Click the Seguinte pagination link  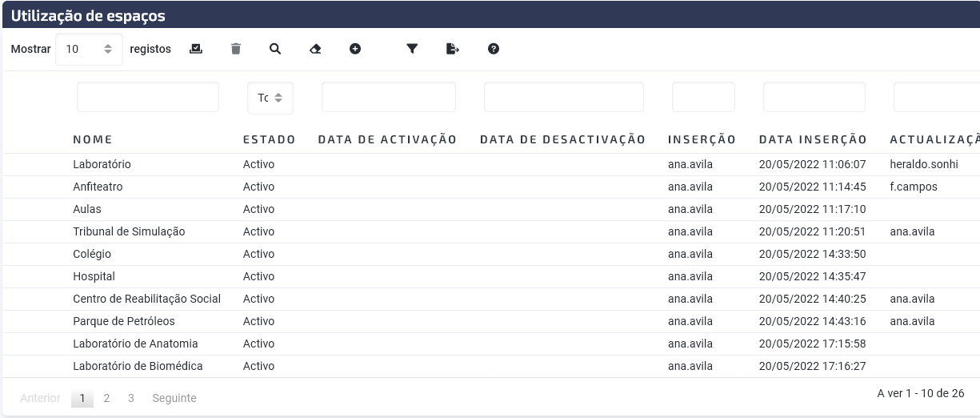[174, 398]
